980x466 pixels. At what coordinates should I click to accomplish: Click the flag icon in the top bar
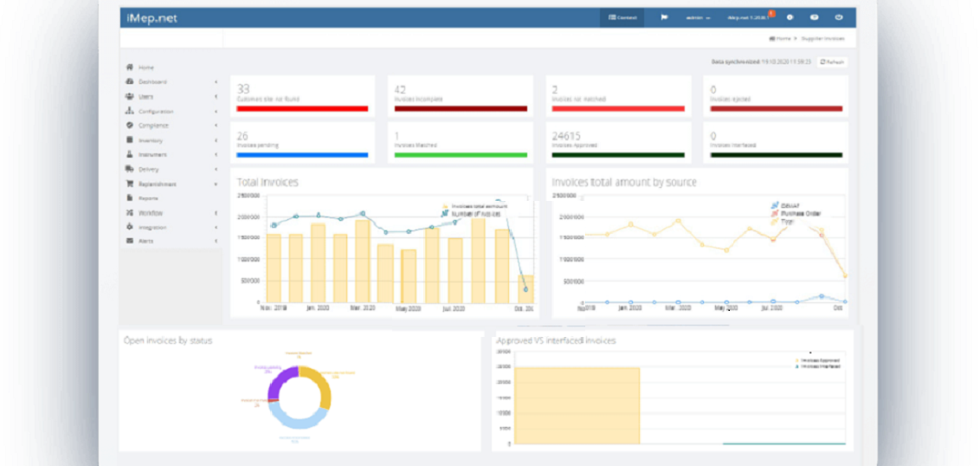click(664, 17)
